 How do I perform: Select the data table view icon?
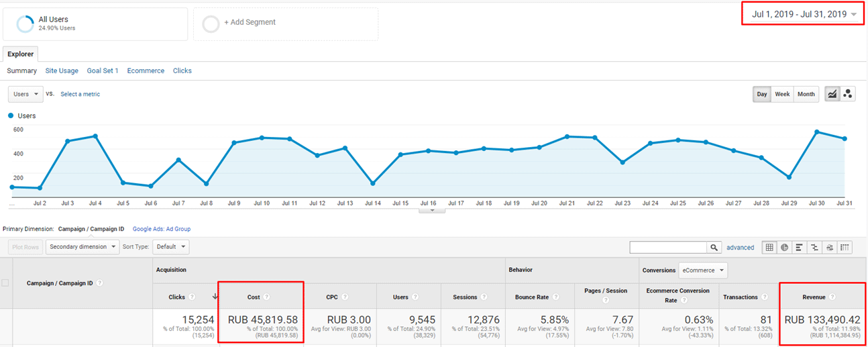click(769, 248)
